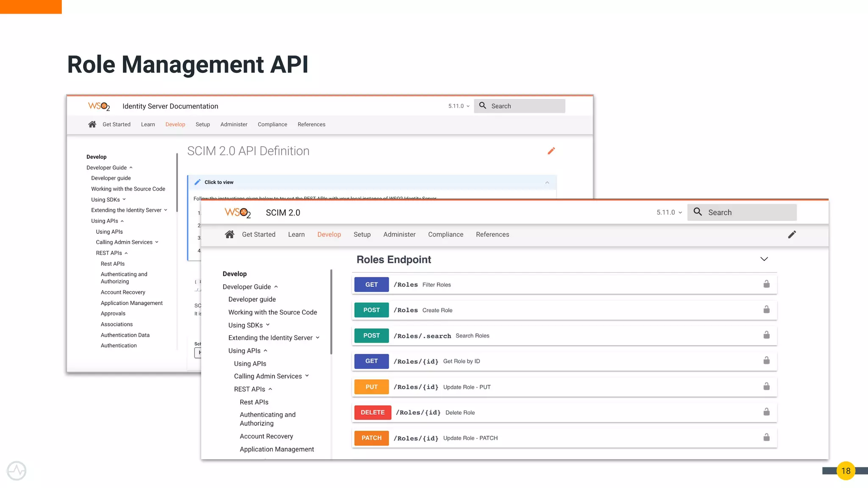The width and height of the screenshot is (868, 488).
Task: Open Compliance tab in Identity Server Documentation window
Action: coord(273,125)
